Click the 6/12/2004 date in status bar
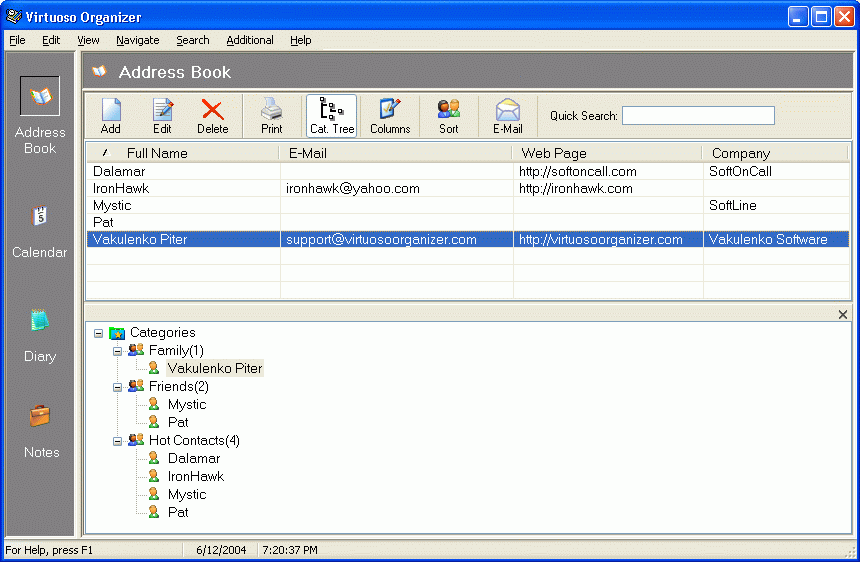 click(x=221, y=550)
